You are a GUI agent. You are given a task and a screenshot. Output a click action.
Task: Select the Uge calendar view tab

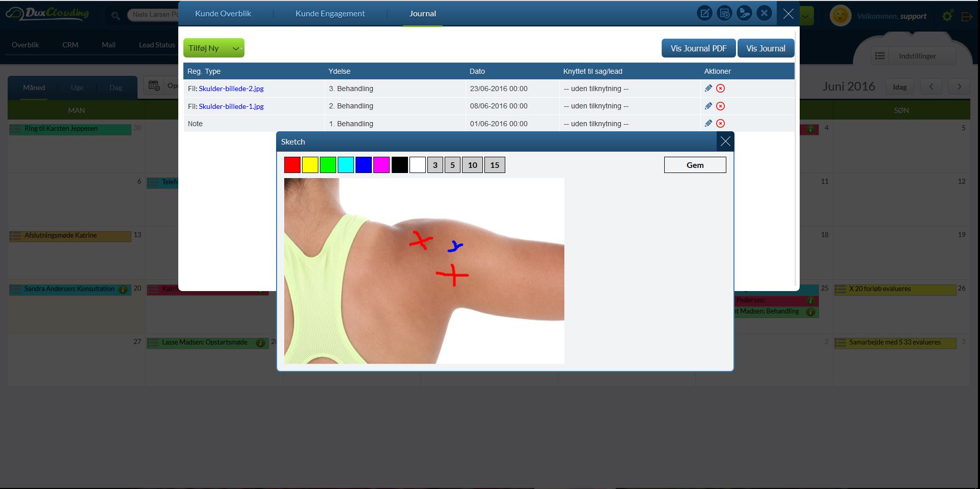tap(77, 88)
